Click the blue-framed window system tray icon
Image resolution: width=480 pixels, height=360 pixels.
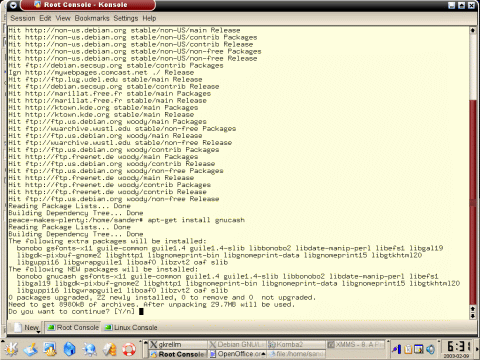pyautogui.click(x=419, y=349)
